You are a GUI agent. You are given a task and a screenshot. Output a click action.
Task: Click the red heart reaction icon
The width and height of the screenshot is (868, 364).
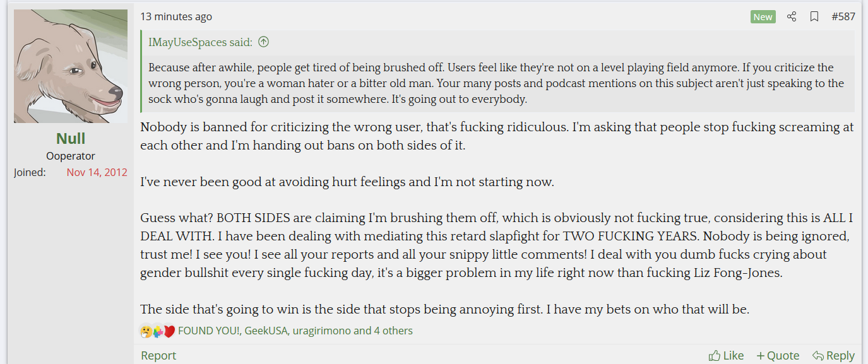pyautogui.click(x=169, y=331)
